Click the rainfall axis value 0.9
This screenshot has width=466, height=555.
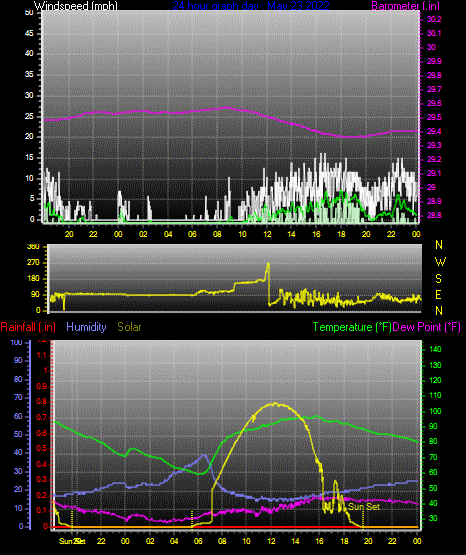pos(42,386)
